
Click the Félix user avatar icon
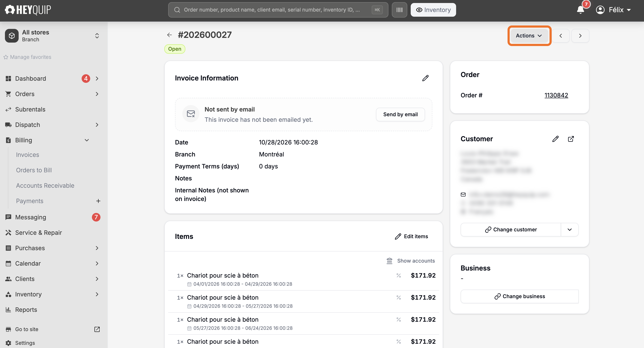point(600,10)
